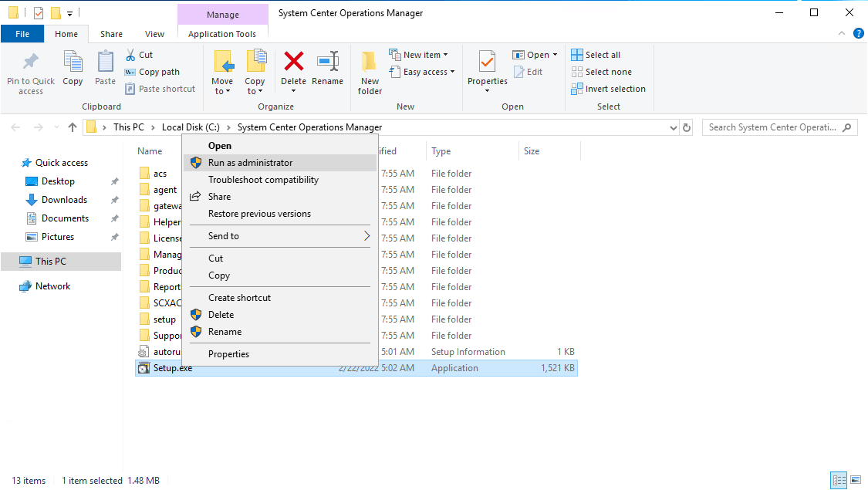Viewport: 868px width, 490px height.
Task: Click the red Delete icon in ribbon
Action: click(x=293, y=63)
